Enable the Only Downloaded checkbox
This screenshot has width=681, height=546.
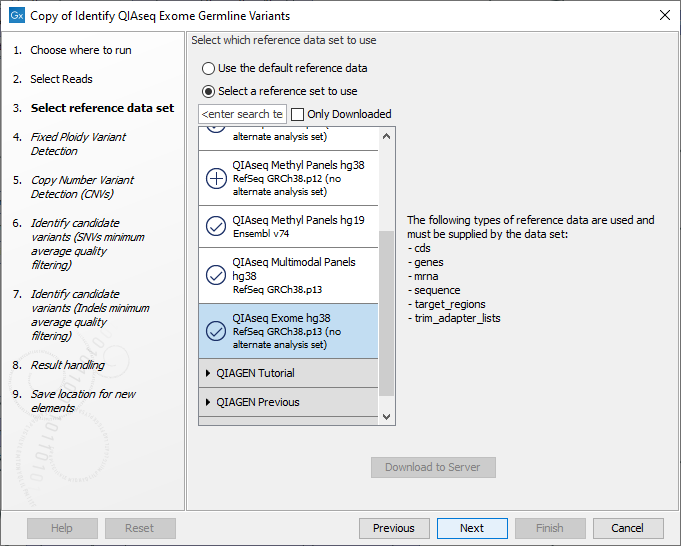click(298, 115)
